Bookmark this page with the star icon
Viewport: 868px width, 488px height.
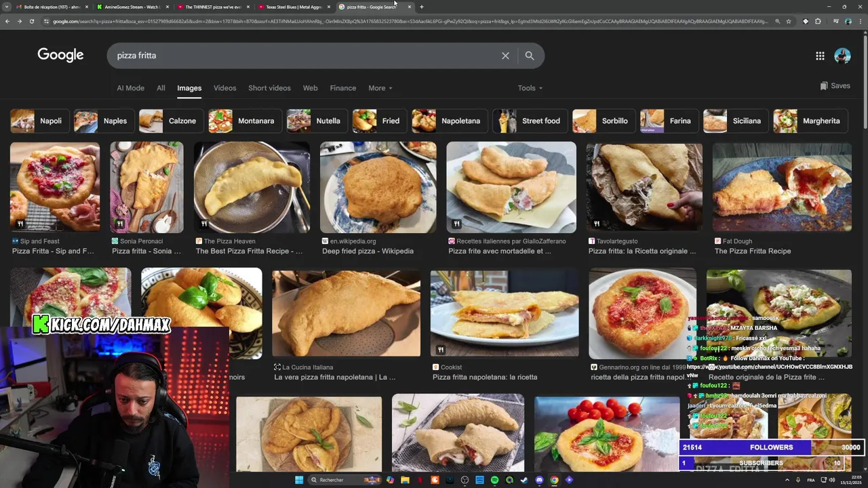point(789,21)
